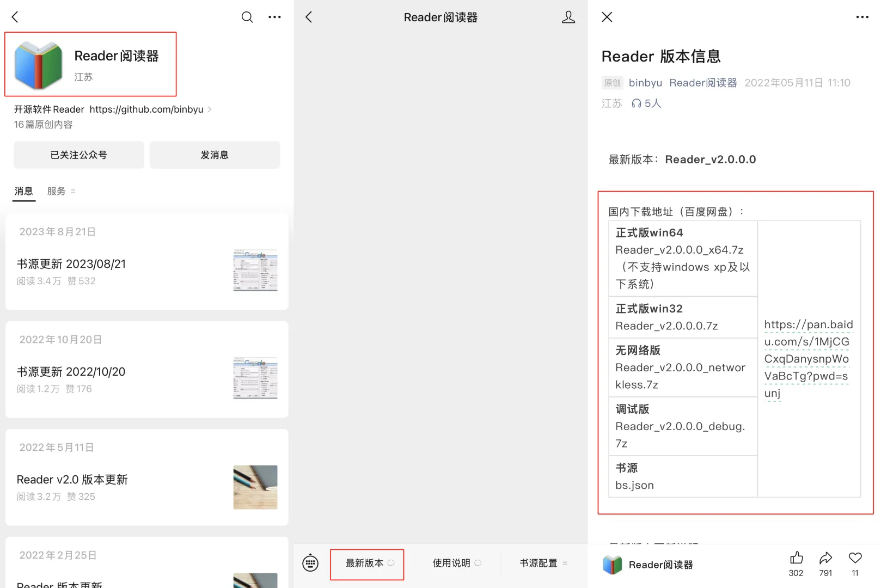Go back from the Reader阅读器 chat panel
The width and height of the screenshot is (881, 588).
[309, 17]
